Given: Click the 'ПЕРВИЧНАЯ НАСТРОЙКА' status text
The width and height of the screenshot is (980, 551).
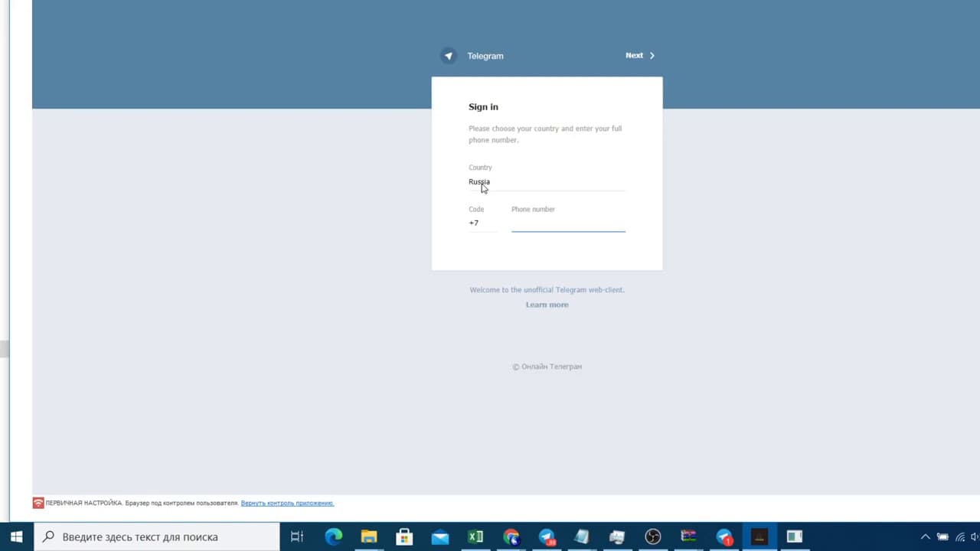Looking at the screenshot, I should point(84,503).
